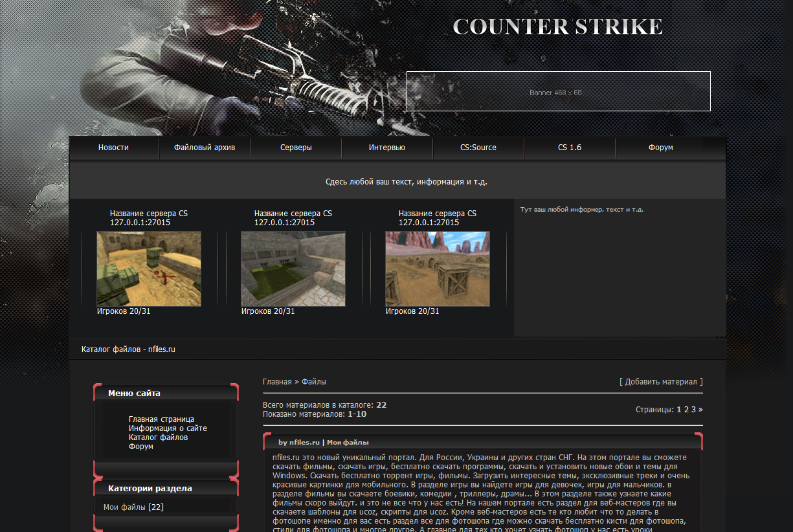Click the CS 1.6 navigation item

point(570,148)
